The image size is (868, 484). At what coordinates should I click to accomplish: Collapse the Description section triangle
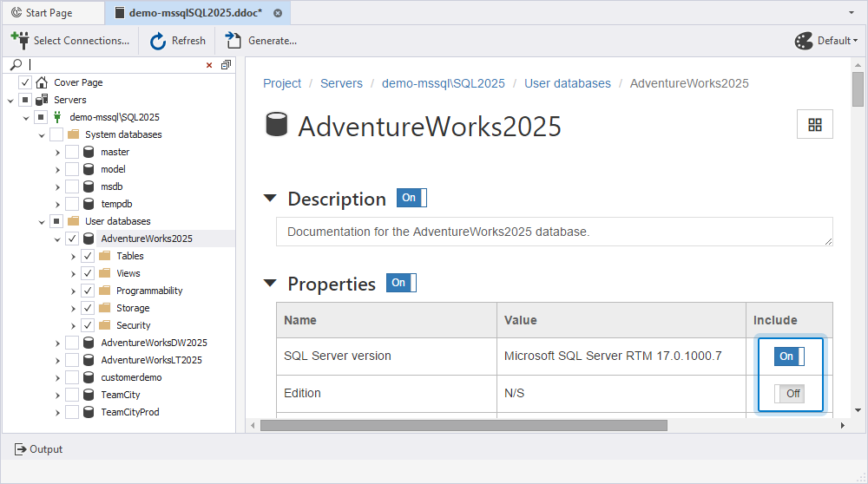(270, 198)
